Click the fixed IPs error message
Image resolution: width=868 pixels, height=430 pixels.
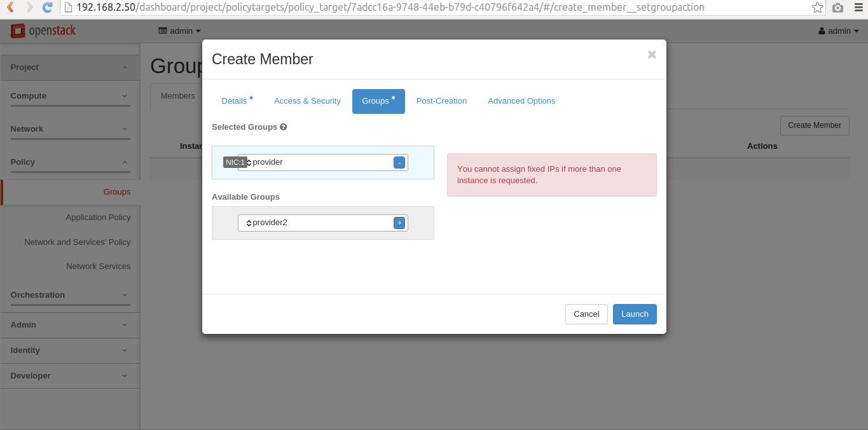(552, 175)
